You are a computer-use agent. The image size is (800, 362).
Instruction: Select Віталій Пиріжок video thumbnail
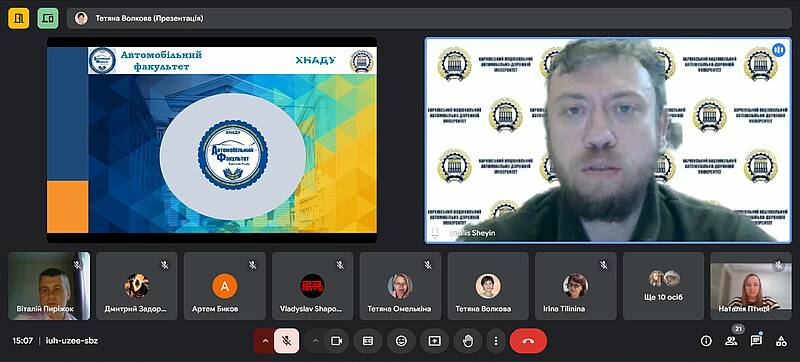tap(49, 286)
